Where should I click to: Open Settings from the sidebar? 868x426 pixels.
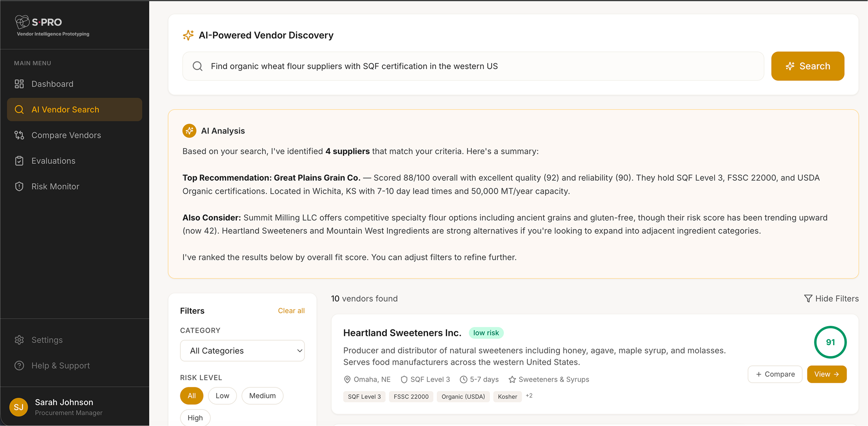(47, 340)
